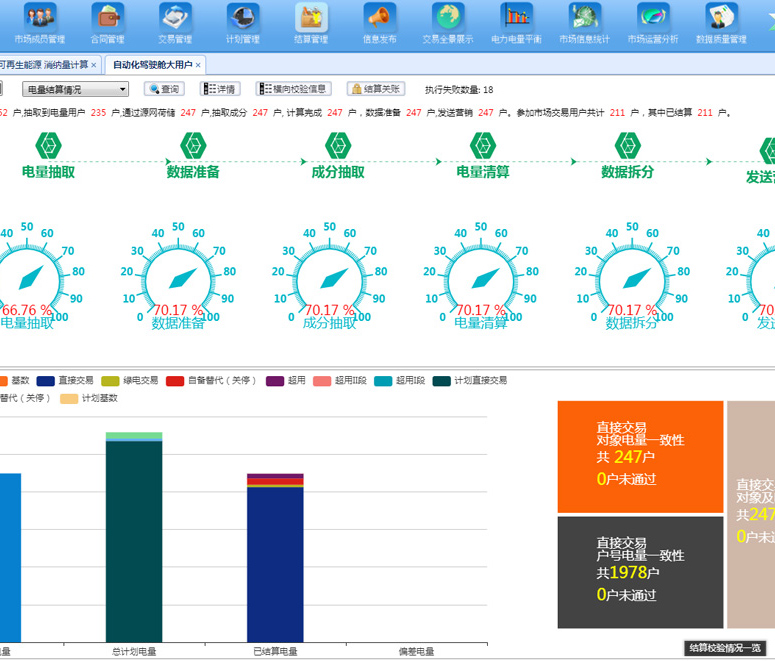Toggle the 计划基数 legend swatch
The height and width of the screenshot is (661, 775).
(x=69, y=398)
